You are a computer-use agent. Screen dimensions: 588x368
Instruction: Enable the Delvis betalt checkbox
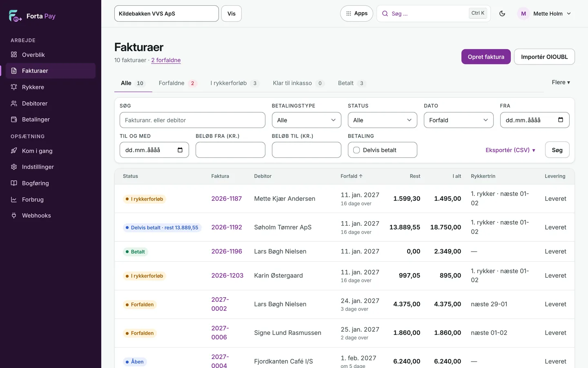[356, 150]
